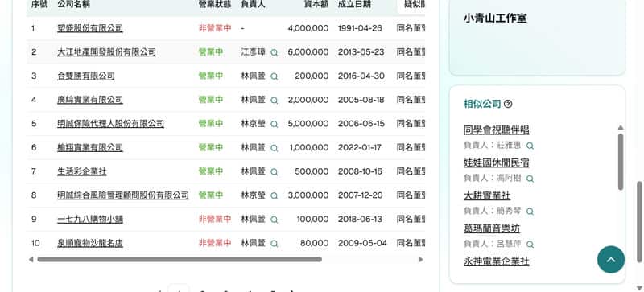Click search icon in 明誠保險代理人 row
This screenshot has width=644, height=292.
274,124
